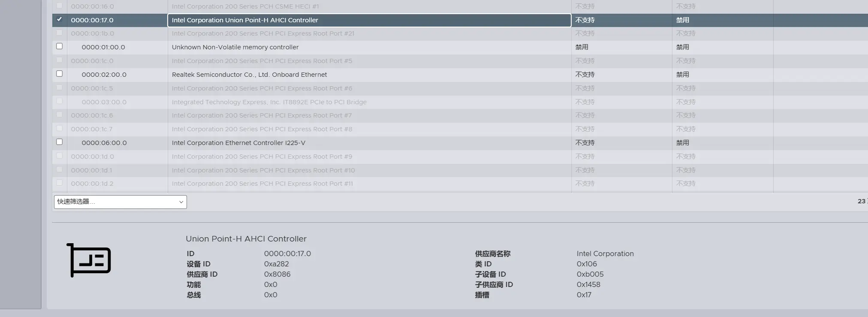
Task: Click the IT8892E PCIe to PCI Bridge row
Action: (x=269, y=102)
